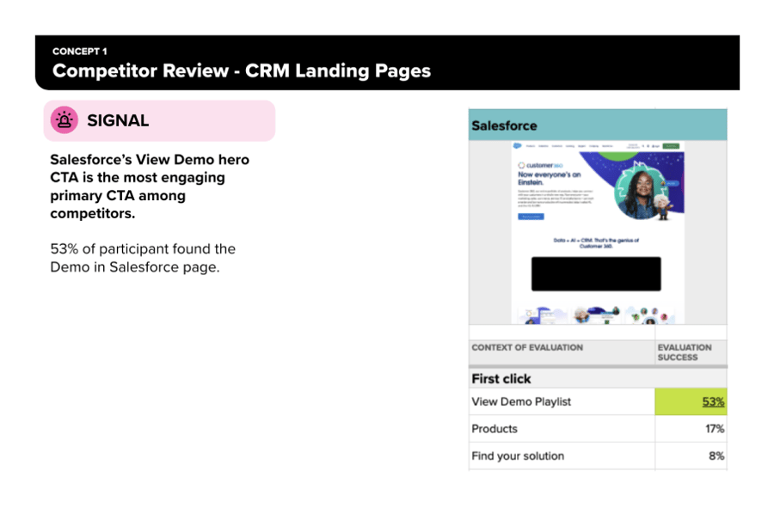Viewport: 774px width, 532px height.
Task: Select the View Demo Playlist row
Action: click(598, 401)
